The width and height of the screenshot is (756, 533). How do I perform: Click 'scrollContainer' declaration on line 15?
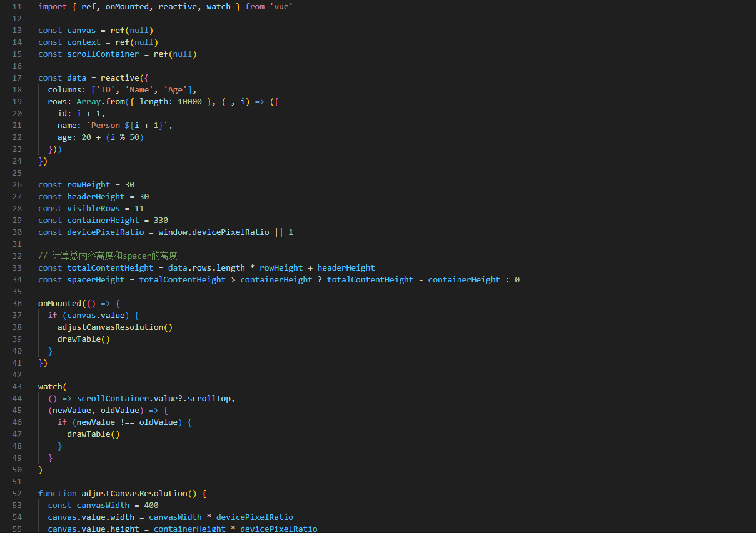click(103, 54)
